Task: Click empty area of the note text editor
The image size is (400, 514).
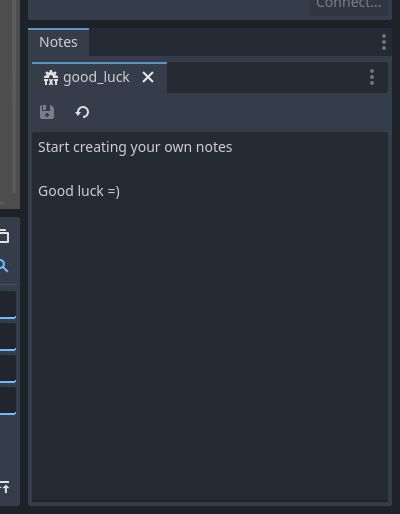Action: click(x=210, y=333)
